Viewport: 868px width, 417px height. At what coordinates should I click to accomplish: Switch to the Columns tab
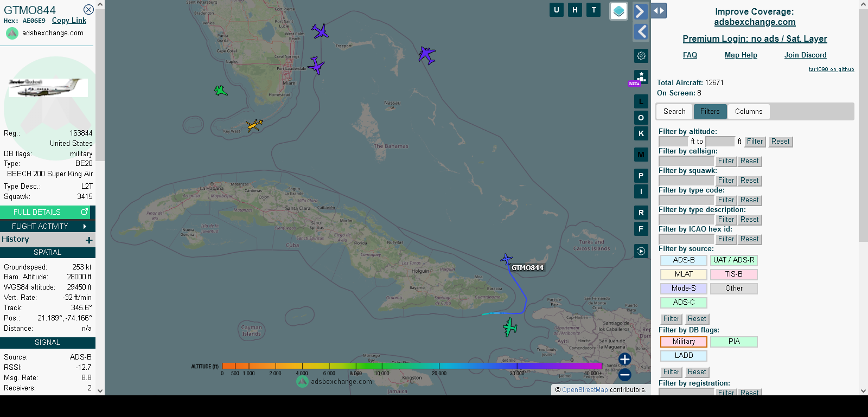click(749, 112)
